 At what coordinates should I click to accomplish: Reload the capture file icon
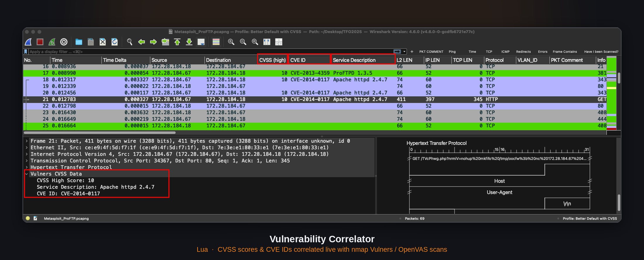click(x=114, y=42)
